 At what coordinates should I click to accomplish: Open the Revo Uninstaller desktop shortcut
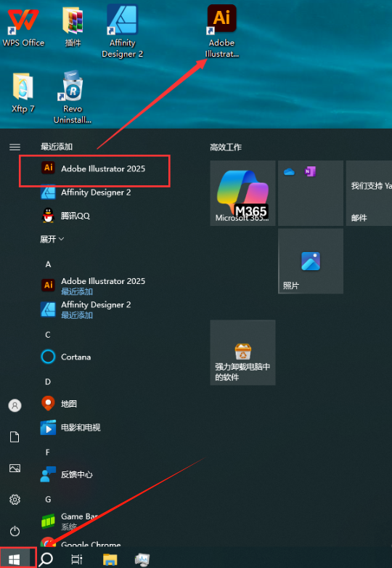73,97
